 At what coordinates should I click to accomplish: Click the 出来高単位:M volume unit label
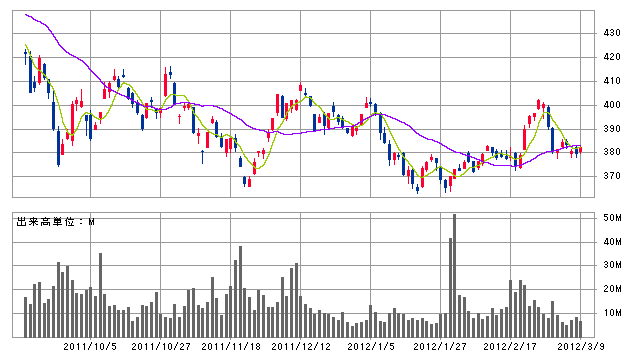[x=55, y=222]
